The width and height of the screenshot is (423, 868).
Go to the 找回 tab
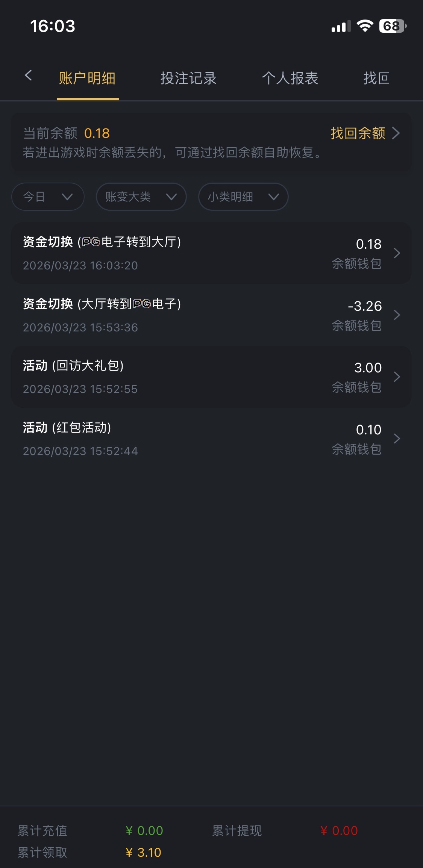click(376, 79)
